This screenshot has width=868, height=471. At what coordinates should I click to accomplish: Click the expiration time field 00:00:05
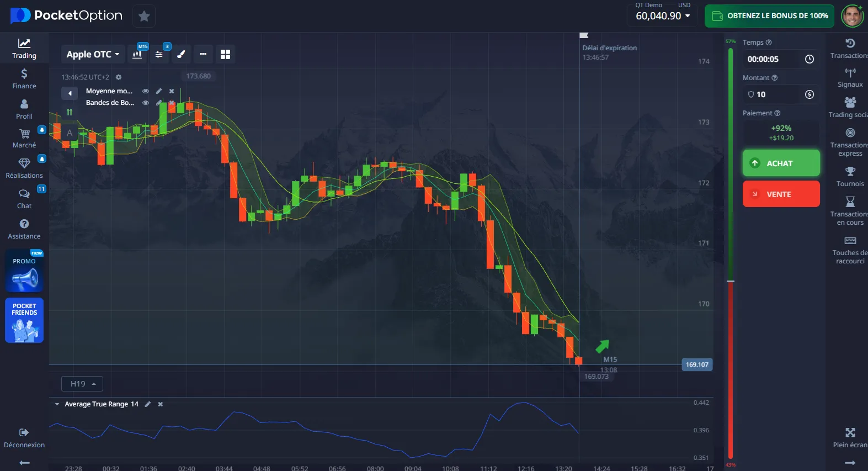[x=770, y=59]
